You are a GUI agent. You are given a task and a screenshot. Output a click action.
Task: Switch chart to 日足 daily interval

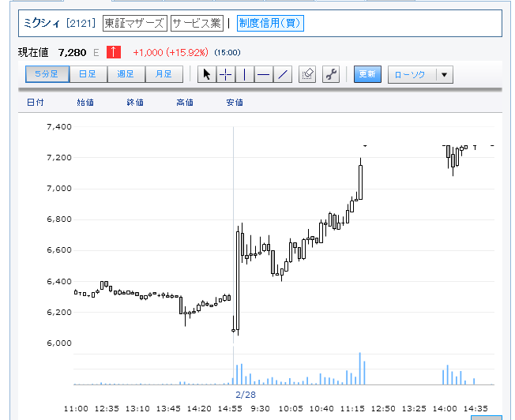click(x=88, y=74)
